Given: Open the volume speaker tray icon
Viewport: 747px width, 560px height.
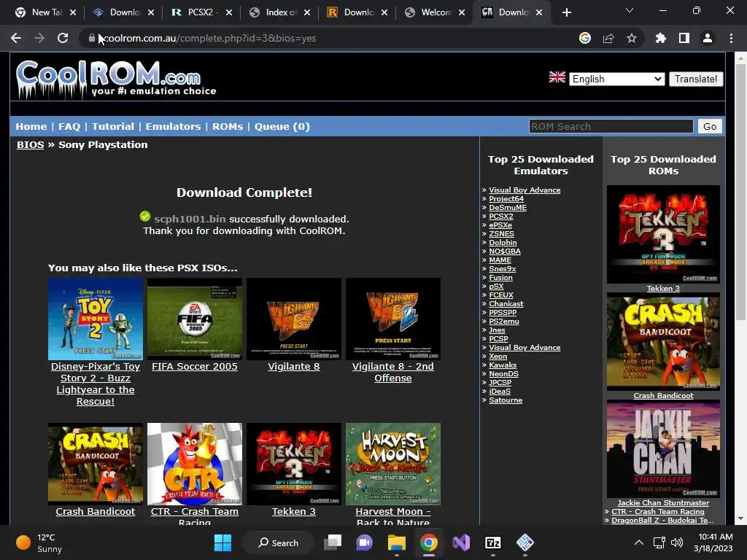Looking at the screenshot, I should coord(676,542).
